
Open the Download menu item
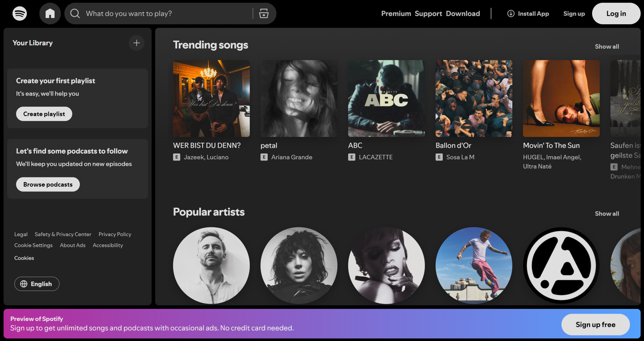463,13
